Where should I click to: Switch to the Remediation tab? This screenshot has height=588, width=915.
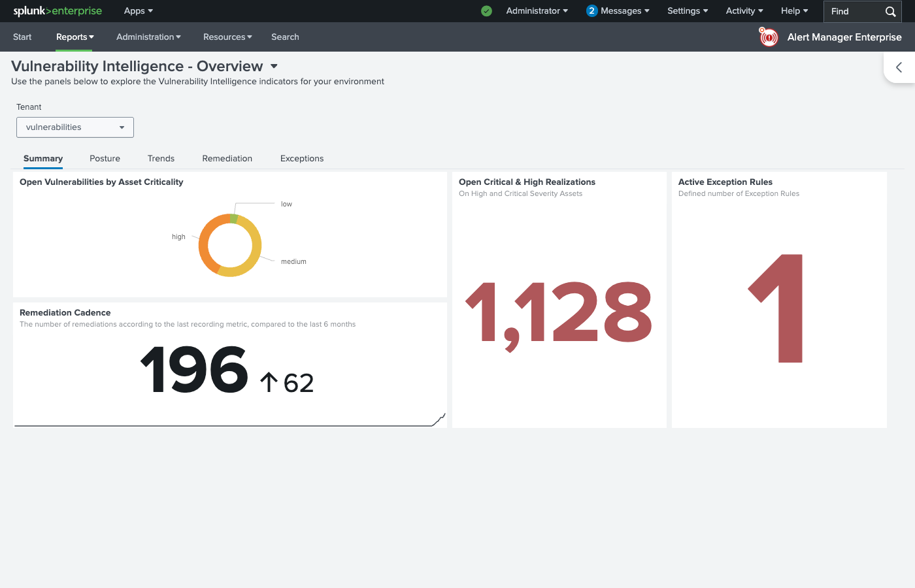click(x=227, y=158)
